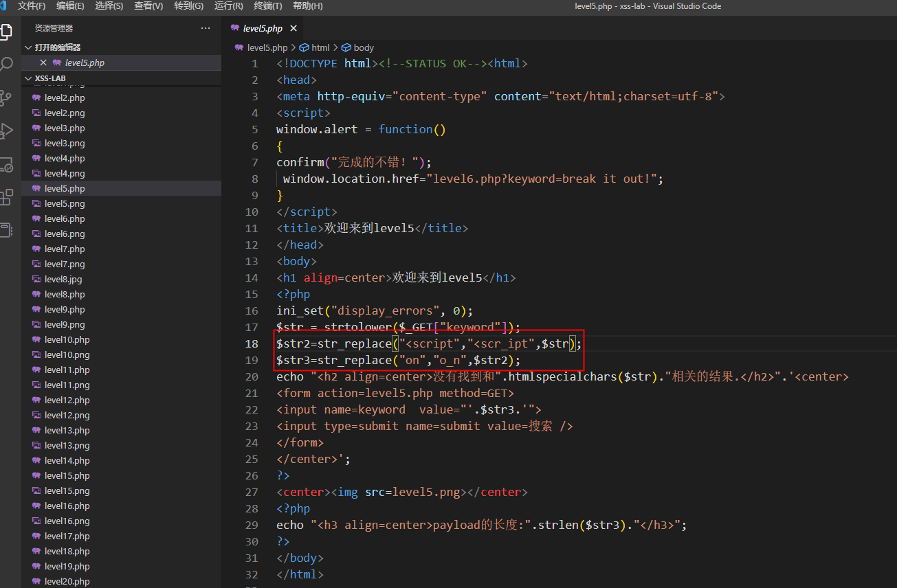Viewport: 897px width, 588px height.
Task: Close the level5.php editor tab
Action: (x=294, y=28)
